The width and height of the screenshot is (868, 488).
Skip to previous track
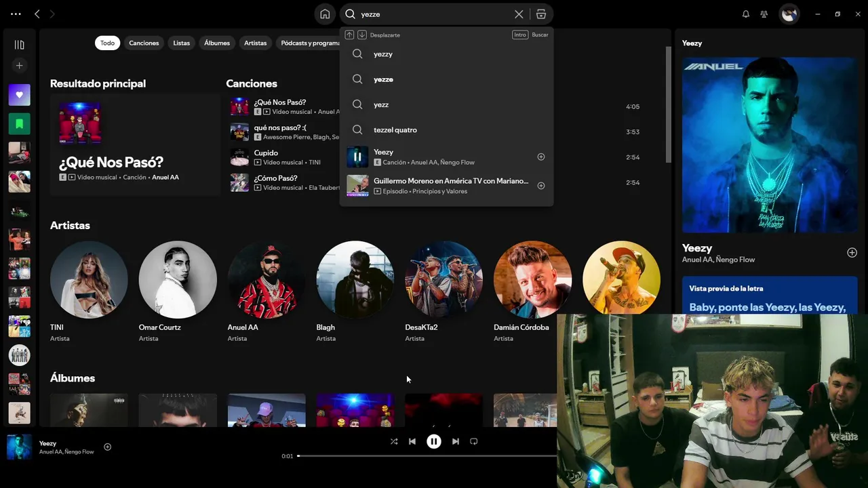pyautogui.click(x=412, y=441)
